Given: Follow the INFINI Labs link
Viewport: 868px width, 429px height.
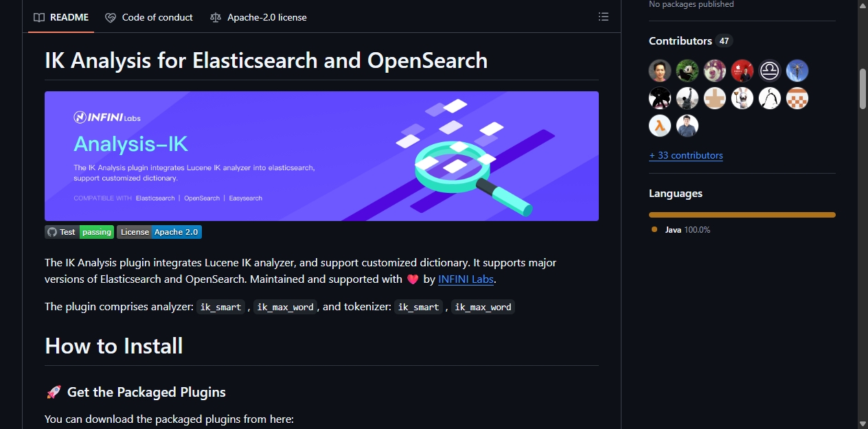Looking at the screenshot, I should click(x=466, y=279).
